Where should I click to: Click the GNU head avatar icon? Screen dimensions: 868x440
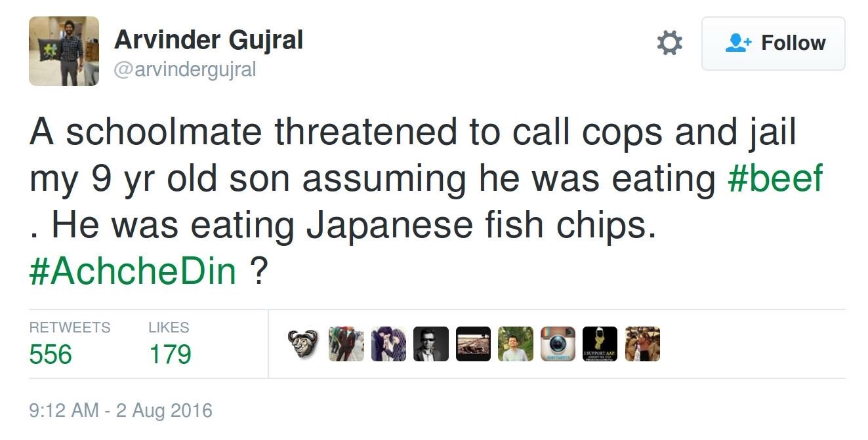click(303, 344)
